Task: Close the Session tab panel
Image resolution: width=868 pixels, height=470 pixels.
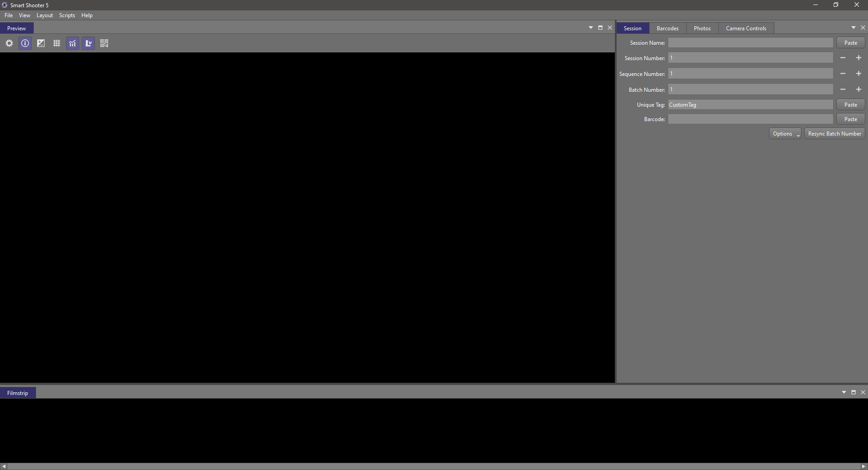Action: [x=863, y=28]
